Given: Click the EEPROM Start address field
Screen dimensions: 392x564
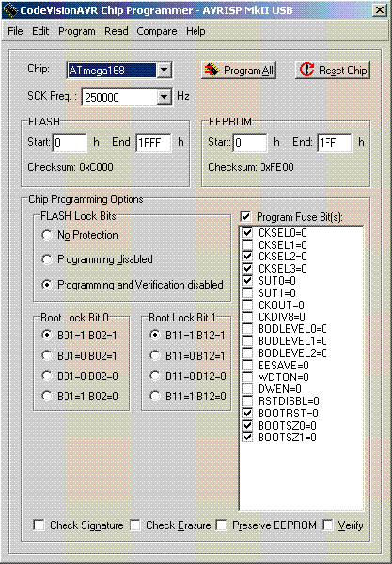Looking at the screenshot, I should coord(250,143).
